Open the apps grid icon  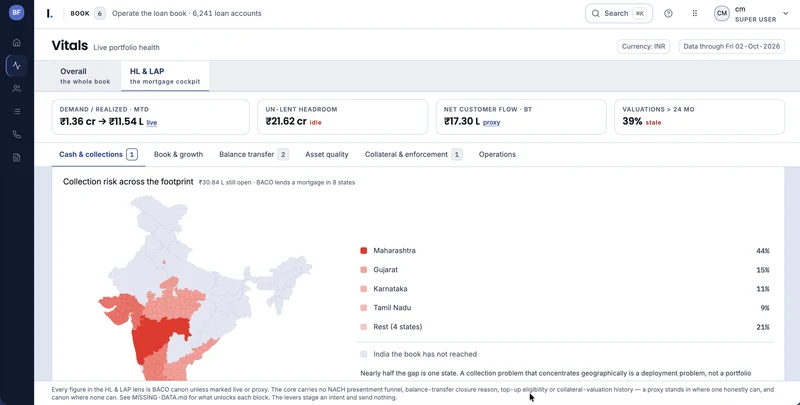tap(694, 14)
